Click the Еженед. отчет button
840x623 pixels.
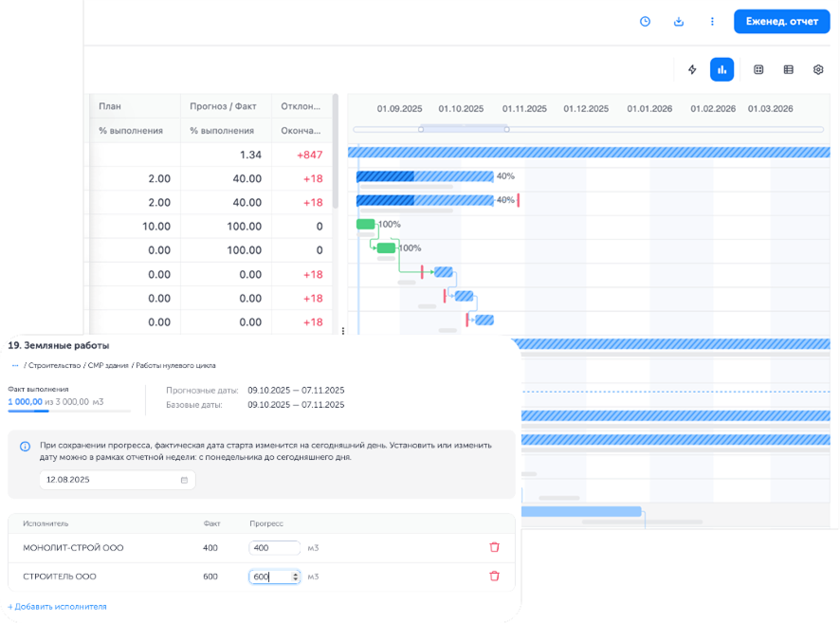pos(781,21)
